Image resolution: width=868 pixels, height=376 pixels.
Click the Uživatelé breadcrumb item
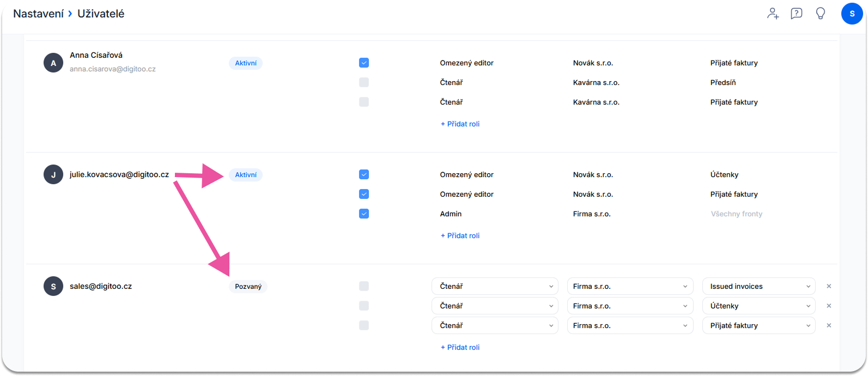[101, 14]
